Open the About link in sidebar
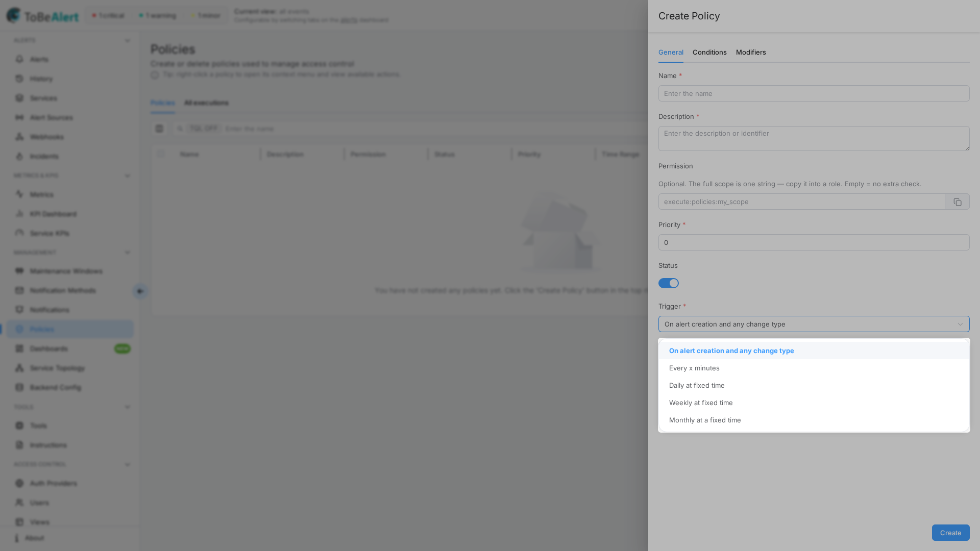 click(35, 538)
